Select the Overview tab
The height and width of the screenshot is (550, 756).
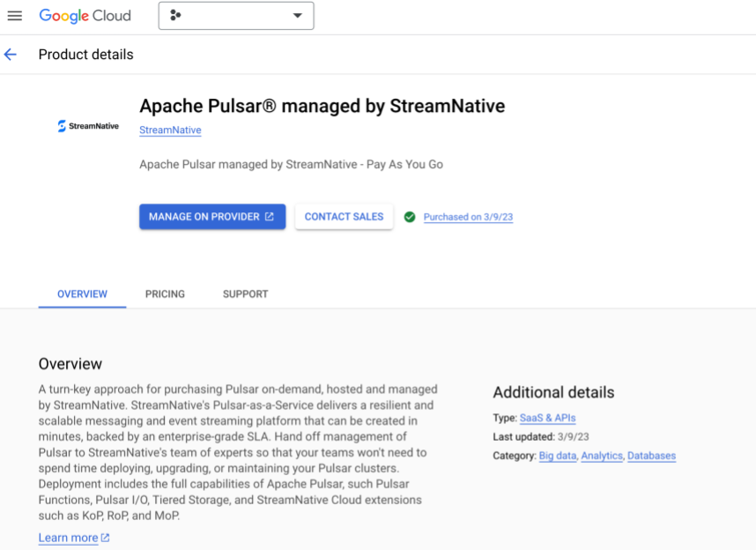coord(82,294)
